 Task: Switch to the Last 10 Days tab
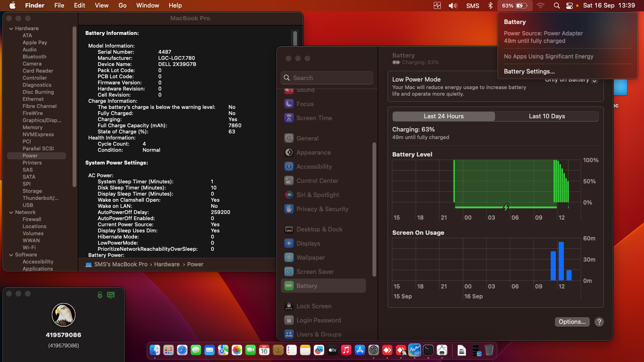coord(546,116)
